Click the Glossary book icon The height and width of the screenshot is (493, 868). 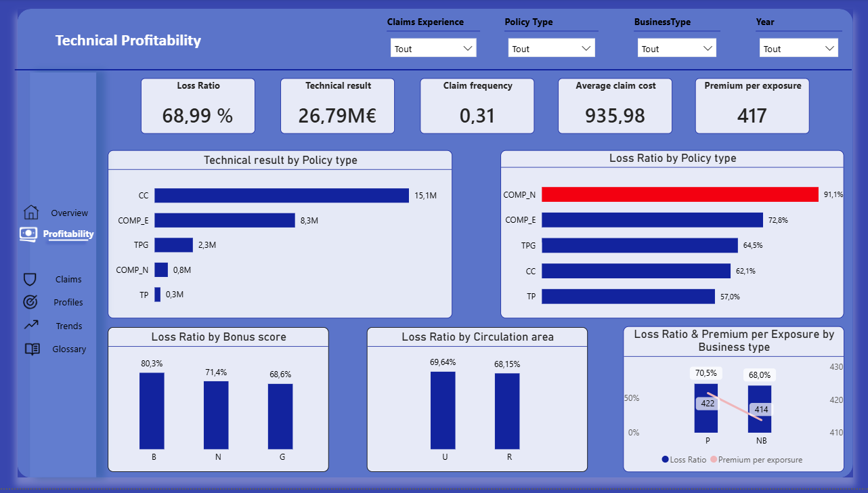point(32,349)
